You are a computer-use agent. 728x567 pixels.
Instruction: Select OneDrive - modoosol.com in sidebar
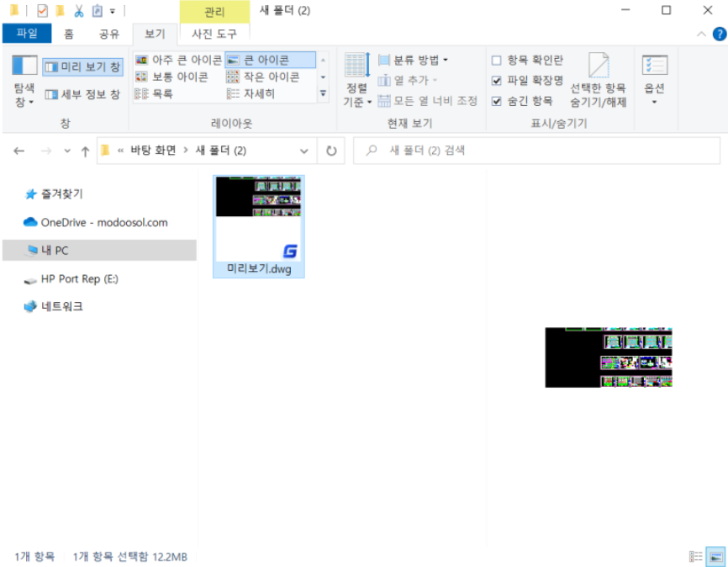96,223
